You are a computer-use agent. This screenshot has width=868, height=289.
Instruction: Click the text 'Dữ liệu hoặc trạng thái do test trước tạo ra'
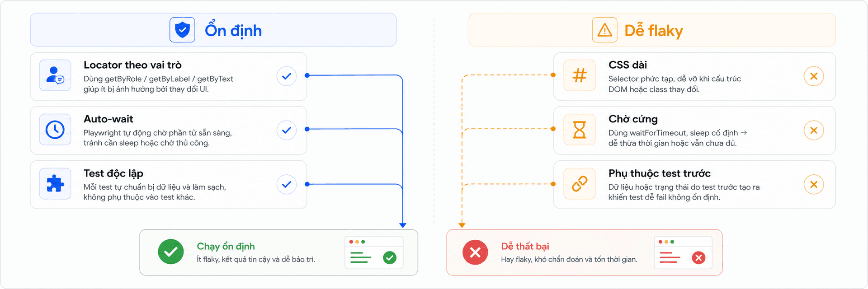click(x=684, y=187)
